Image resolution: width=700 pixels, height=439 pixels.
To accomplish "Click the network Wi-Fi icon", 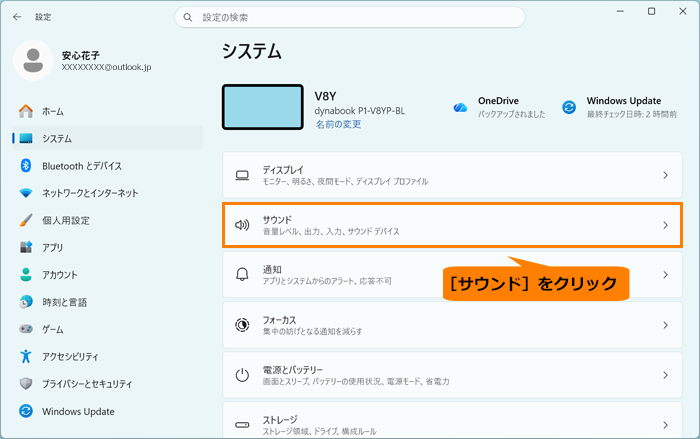I will click(x=26, y=193).
